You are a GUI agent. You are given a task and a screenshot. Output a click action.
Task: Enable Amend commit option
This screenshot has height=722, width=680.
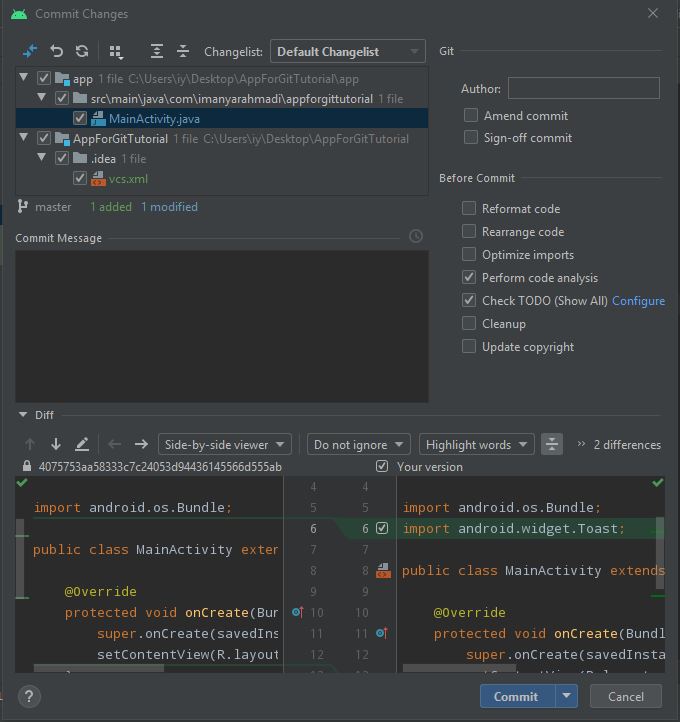[x=471, y=115]
